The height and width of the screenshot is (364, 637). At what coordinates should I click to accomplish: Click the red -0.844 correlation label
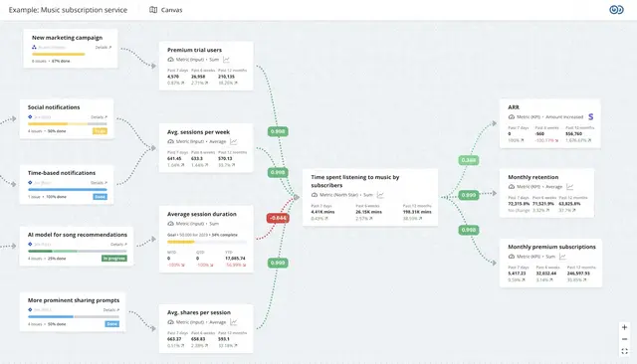tap(278, 218)
